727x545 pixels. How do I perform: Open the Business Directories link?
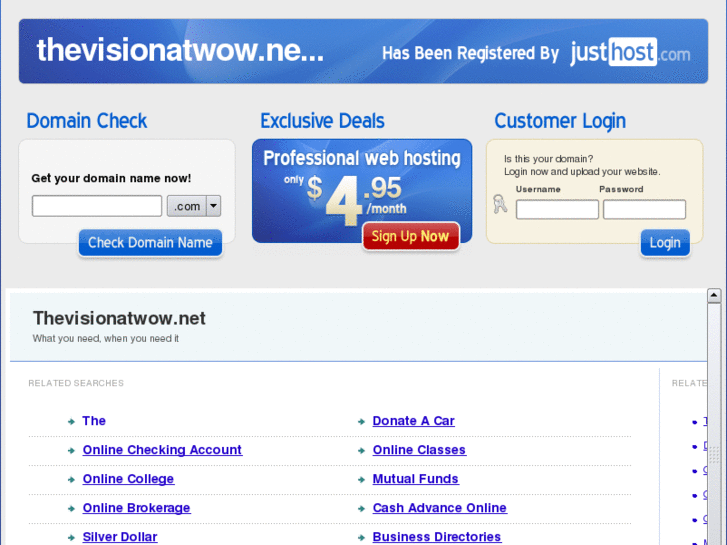point(437,537)
